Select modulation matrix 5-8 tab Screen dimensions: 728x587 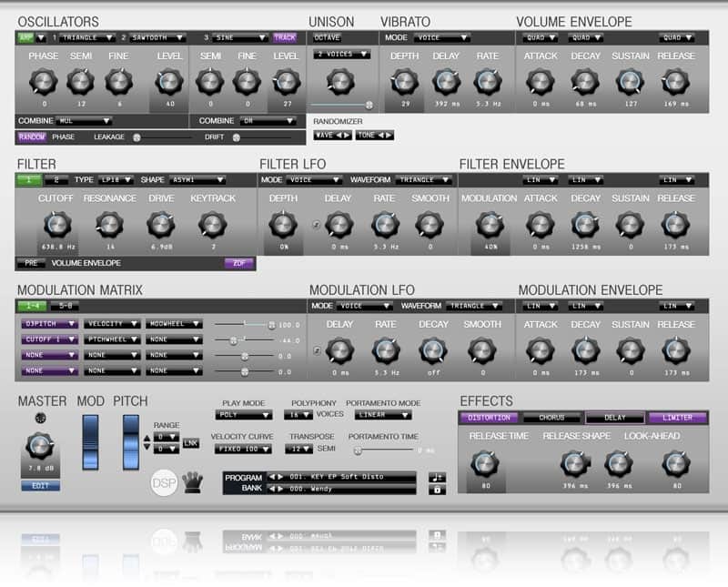(65, 306)
